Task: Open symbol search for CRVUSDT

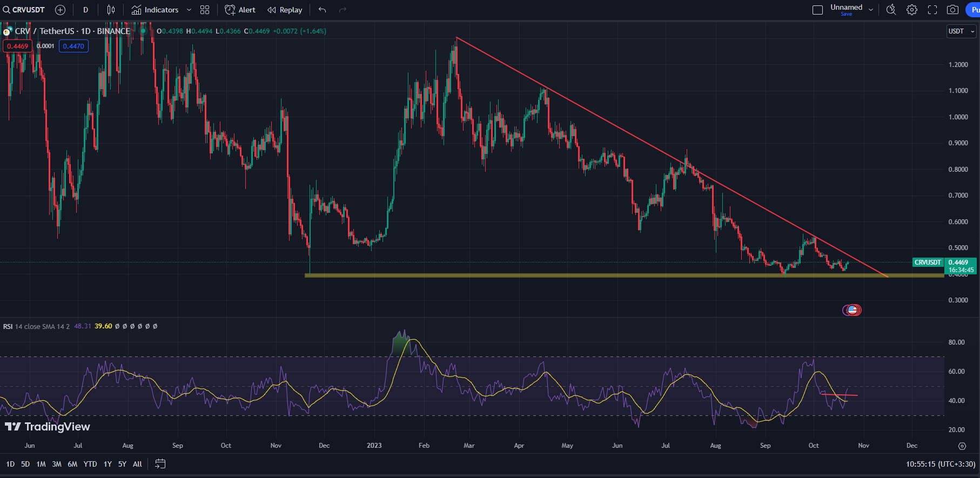Action: [24, 10]
